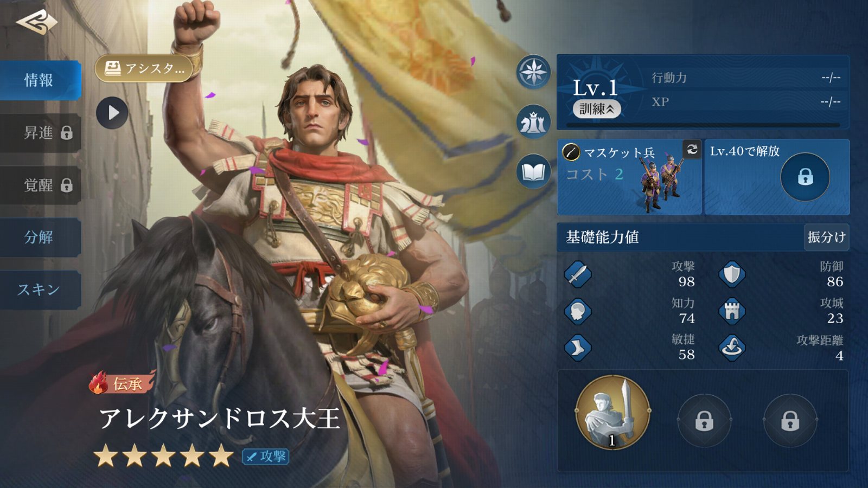Open the compass star icon beside Lv.1 panel

pyautogui.click(x=533, y=72)
